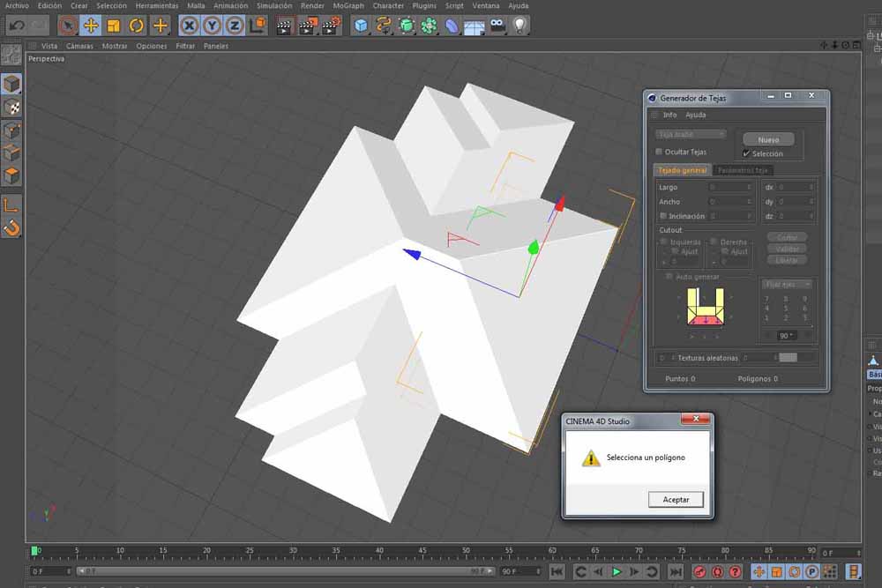
Task: Open the Archivo menu
Action: click(17, 5)
